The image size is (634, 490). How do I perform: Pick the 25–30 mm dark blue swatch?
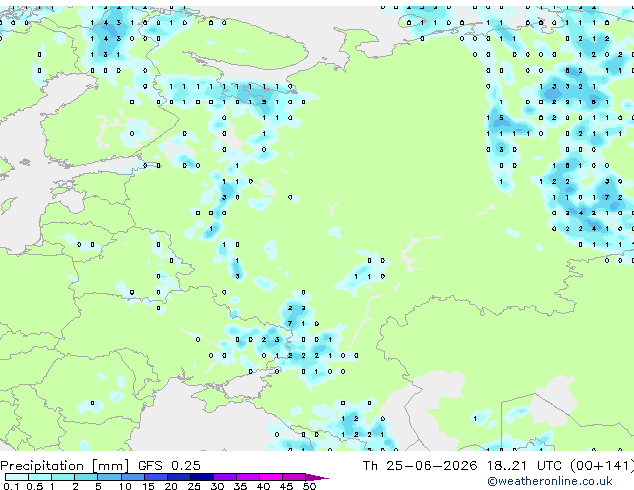(201, 477)
